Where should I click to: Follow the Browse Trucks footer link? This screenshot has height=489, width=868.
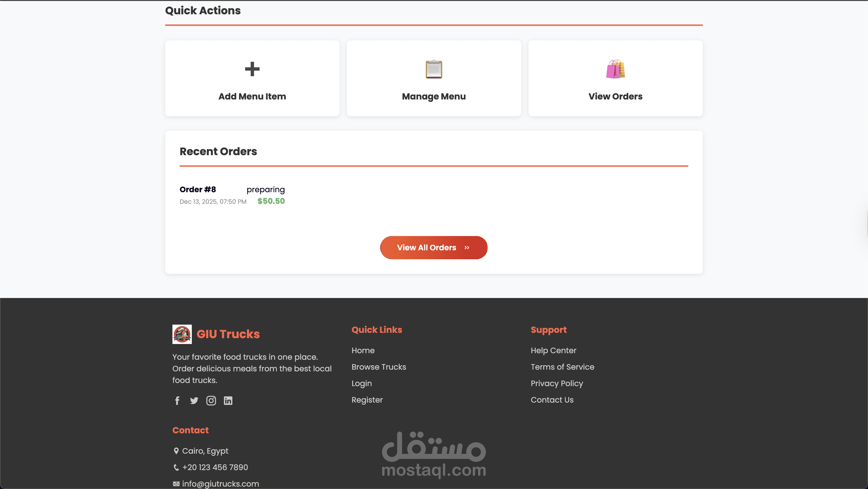click(x=379, y=367)
